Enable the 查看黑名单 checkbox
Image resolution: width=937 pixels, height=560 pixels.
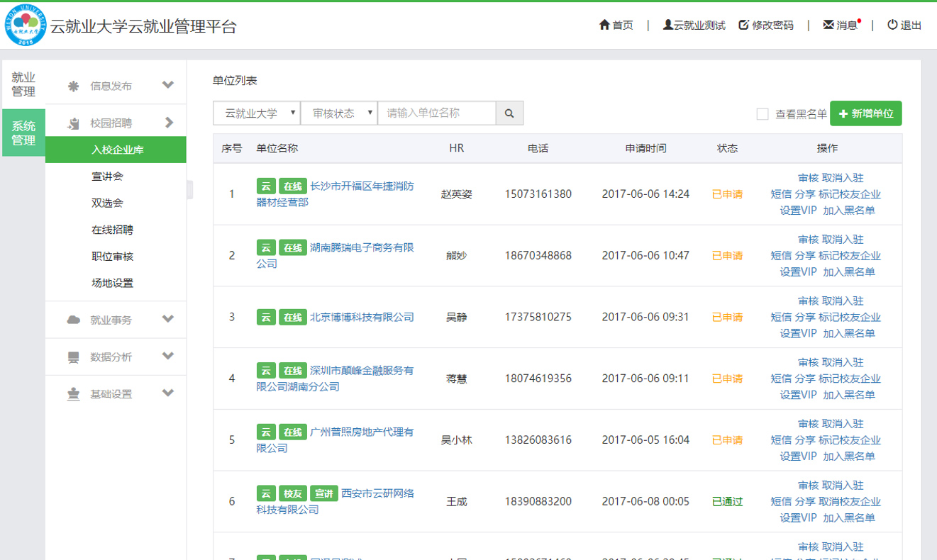763,113
